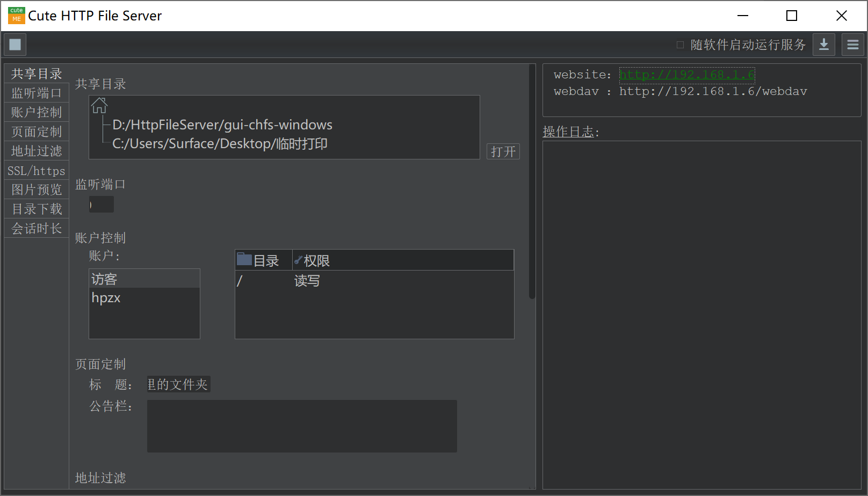868x496 pixels.
Task: Click the 目录 column header
Action: coord(264,260)
